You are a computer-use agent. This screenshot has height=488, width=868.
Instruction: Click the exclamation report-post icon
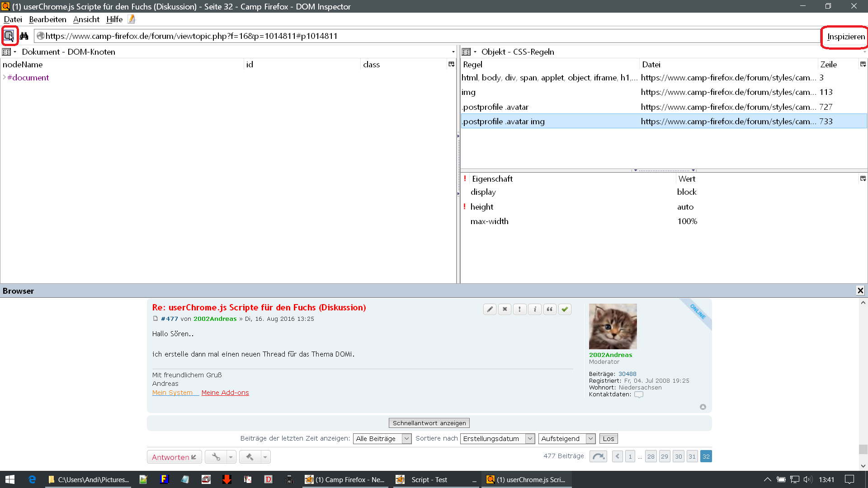(520, 310)
